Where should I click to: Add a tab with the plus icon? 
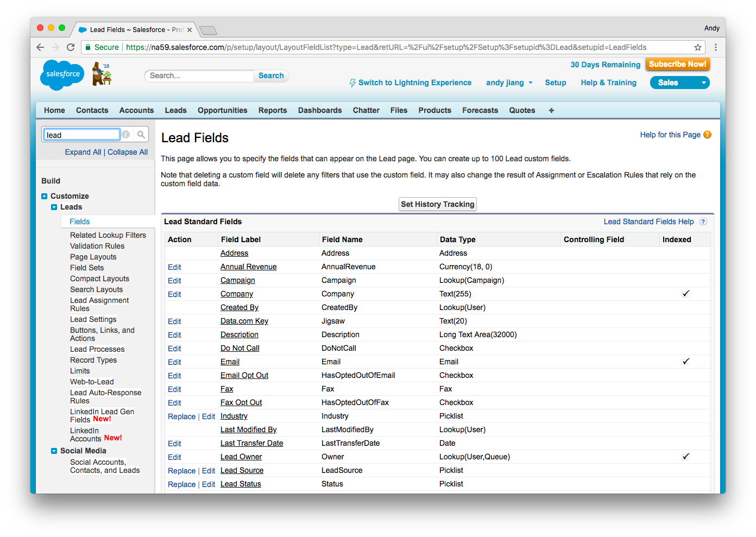click(x=551, y=110)
